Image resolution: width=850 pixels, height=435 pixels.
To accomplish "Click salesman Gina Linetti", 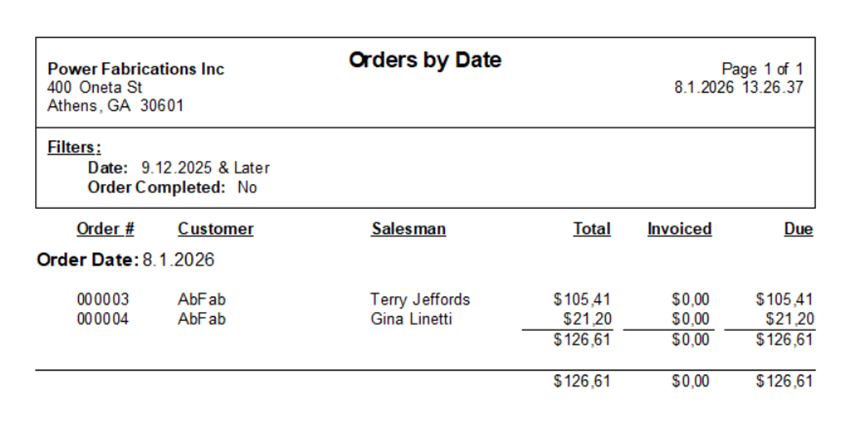I will (x=411, y=319).
